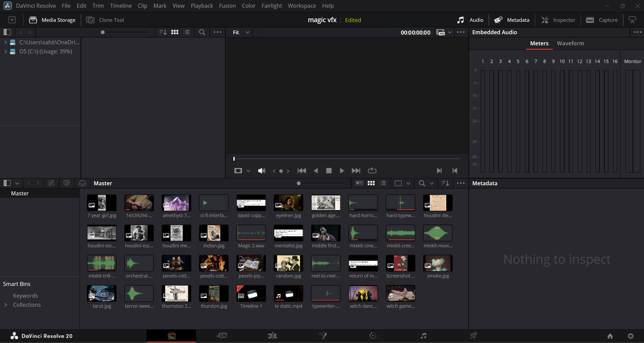Open the Fairlight menu
The width and height of the screenshot is (644, 343).
click(272, 6)
